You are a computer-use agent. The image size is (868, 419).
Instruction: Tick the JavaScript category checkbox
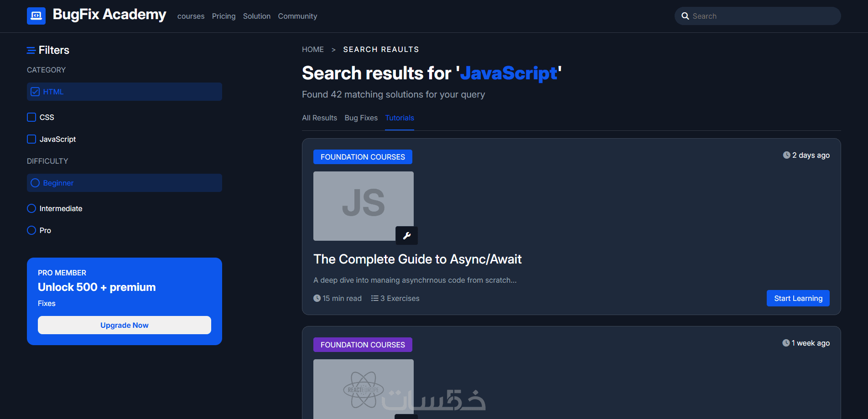tap(31, 139)
